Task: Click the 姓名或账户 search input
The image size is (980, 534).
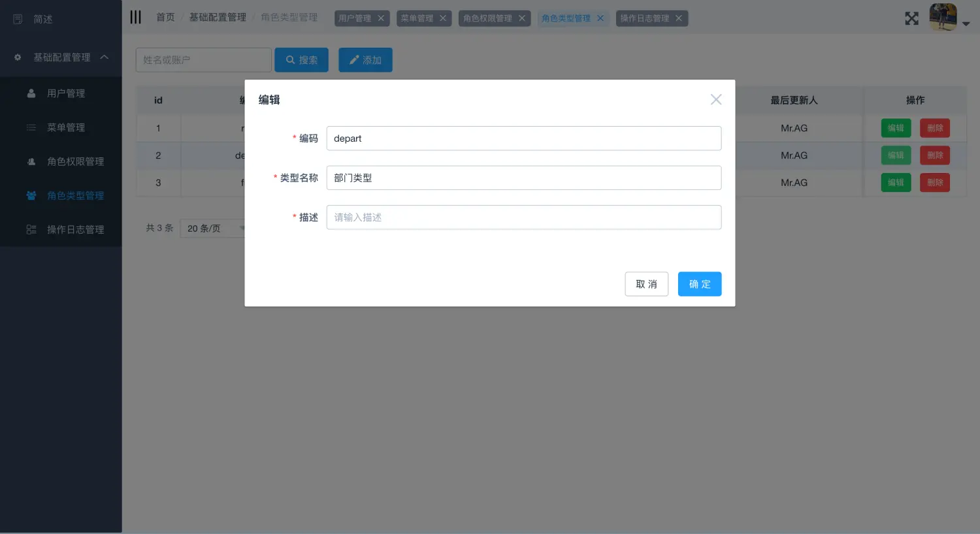Action: click(203, 60)
